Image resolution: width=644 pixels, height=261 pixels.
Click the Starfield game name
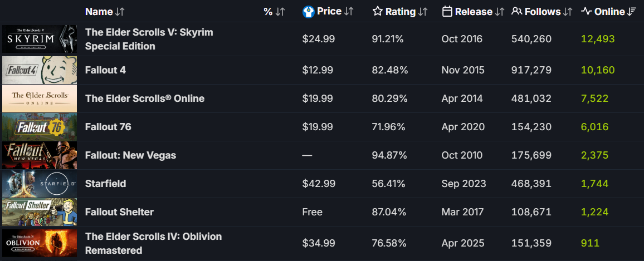click(x=106, y=184)
